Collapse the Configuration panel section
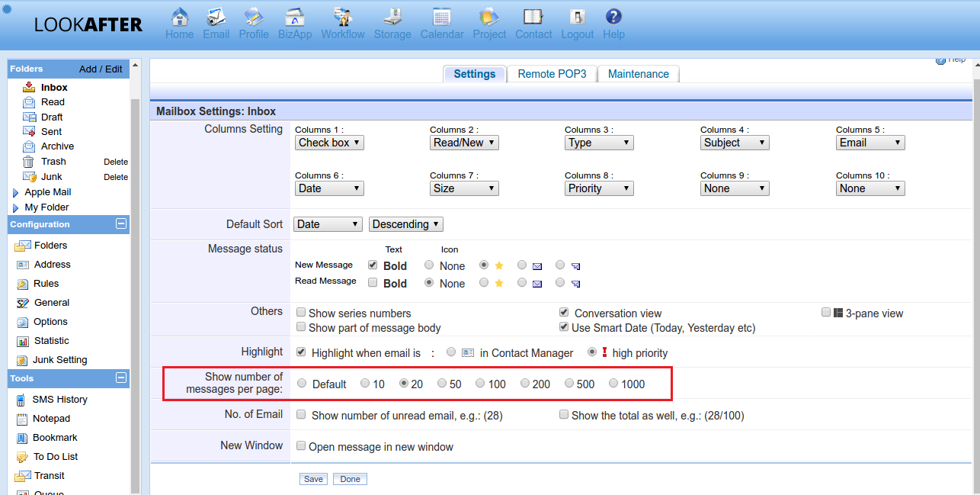This screenshot has width=980, height=495. click(120, 224)
